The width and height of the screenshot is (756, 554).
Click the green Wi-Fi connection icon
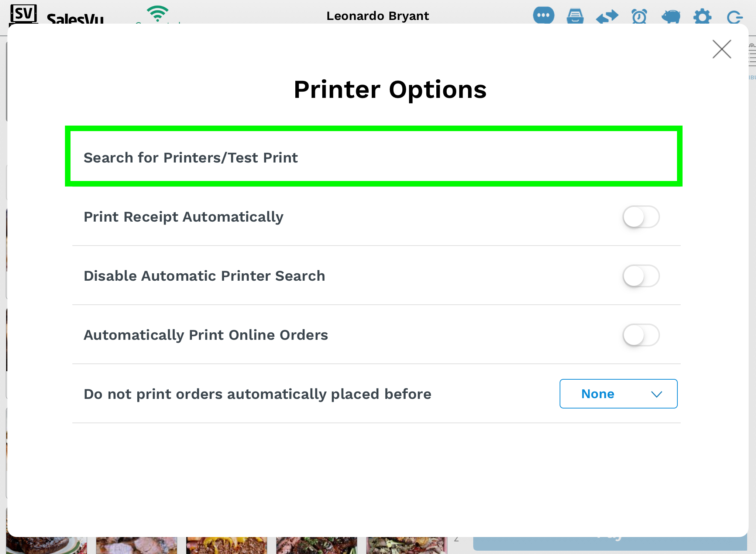(x=158, y=14)
